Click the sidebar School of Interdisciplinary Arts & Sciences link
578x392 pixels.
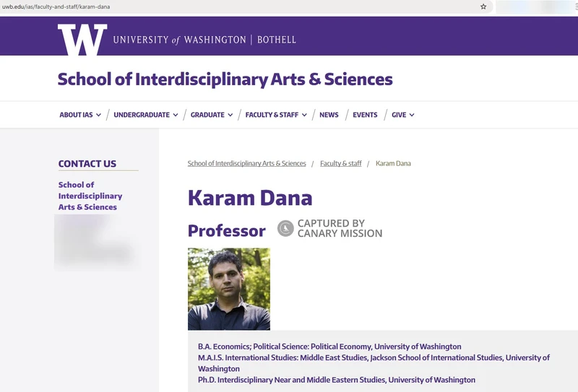click(90, 196)
